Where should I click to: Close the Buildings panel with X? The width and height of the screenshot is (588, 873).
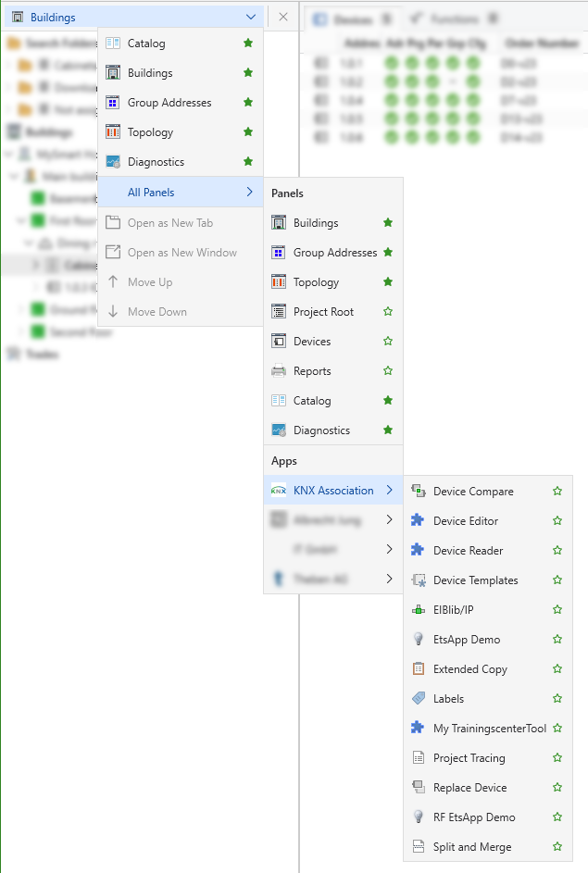click(x=283, y=17)
